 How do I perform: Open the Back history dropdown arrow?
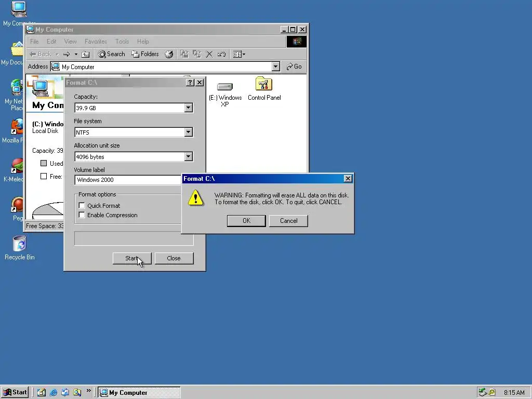point(57,54)
